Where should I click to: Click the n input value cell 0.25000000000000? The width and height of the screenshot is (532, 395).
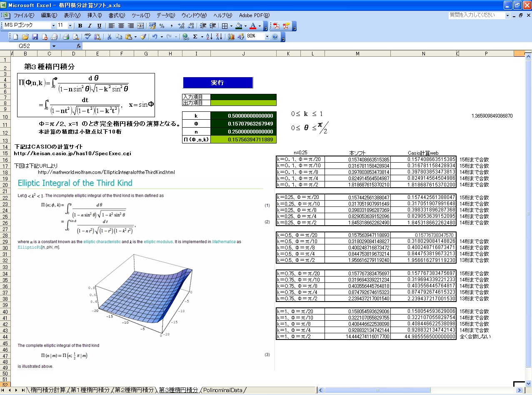243,131
